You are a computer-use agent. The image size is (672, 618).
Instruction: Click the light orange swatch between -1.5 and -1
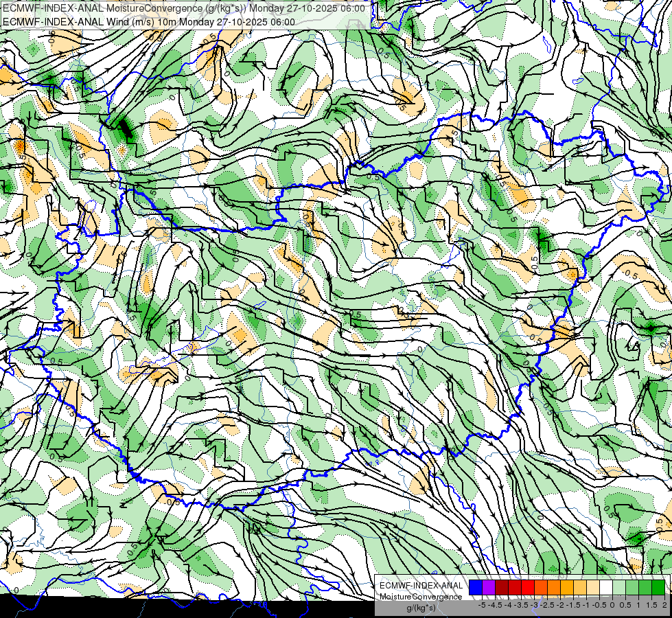pos(580,587)
